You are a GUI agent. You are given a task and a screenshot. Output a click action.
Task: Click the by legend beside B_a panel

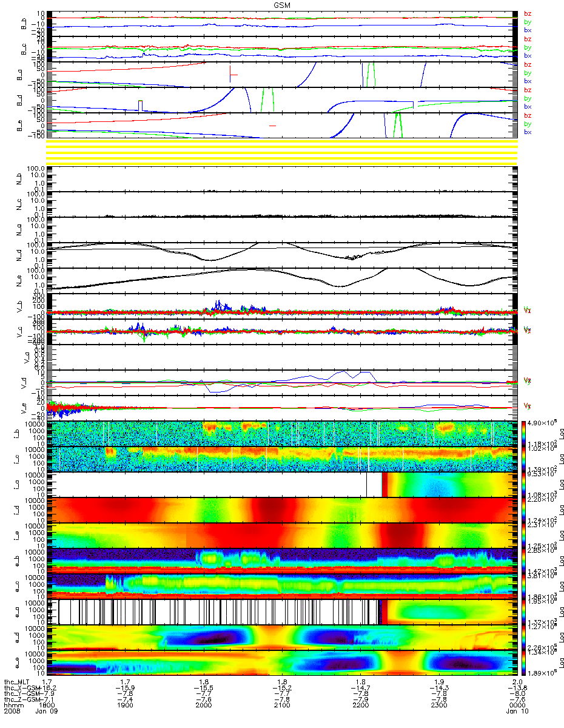coord(528,73)
